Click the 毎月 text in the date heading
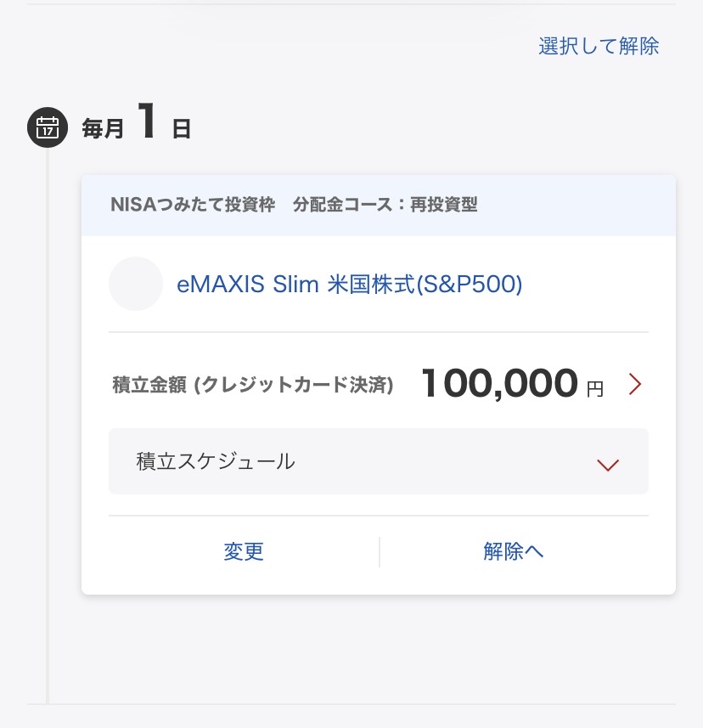The height and width of the screenshot is (728, 703). 103,129
